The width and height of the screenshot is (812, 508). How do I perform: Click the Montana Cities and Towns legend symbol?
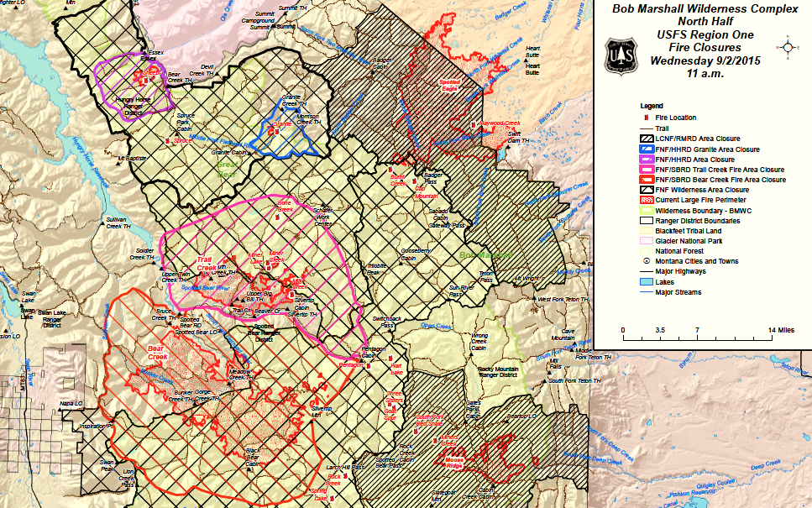(646, 261)
